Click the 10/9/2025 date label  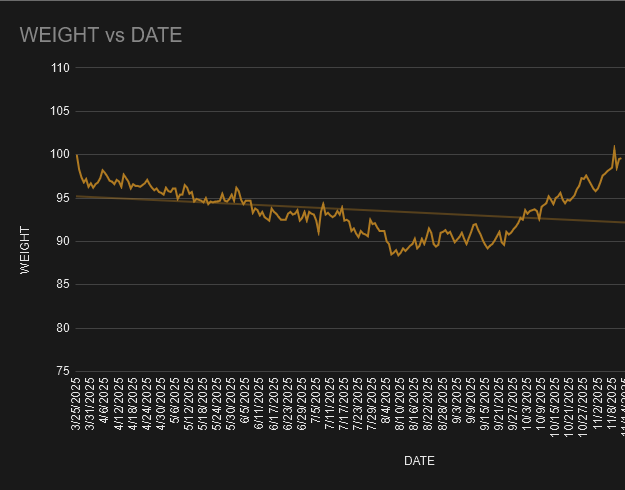click(x=542, y=404)
